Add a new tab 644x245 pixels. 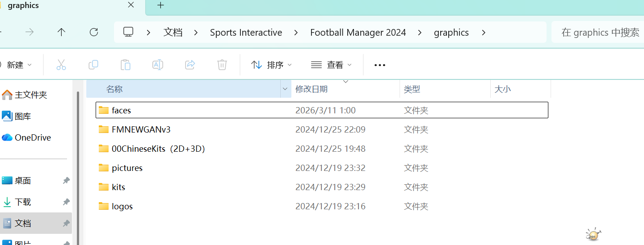click(161, 5)
